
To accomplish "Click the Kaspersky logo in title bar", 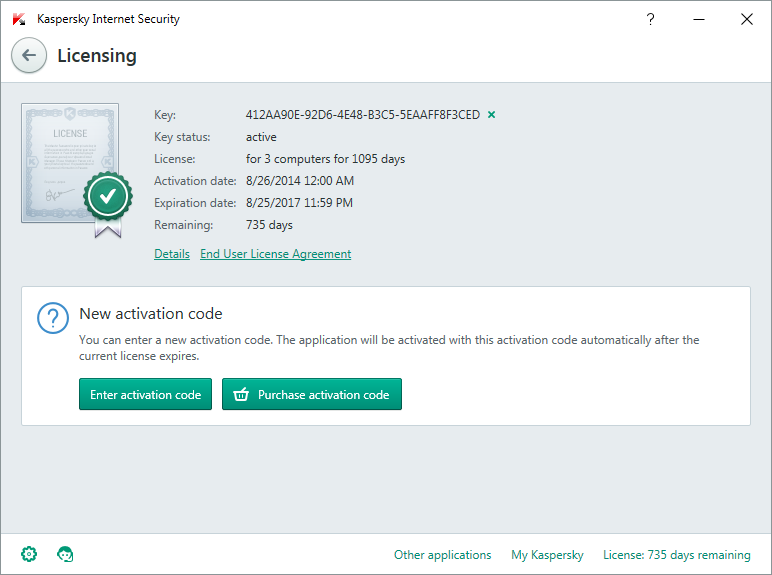I will point(19,19).
